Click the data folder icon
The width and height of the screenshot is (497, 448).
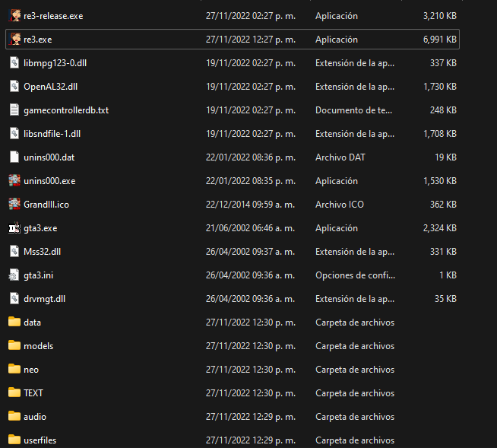tap(14, 322)
